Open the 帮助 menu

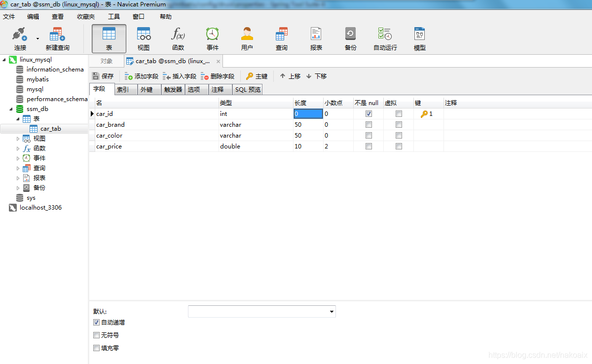pos(166,17)
